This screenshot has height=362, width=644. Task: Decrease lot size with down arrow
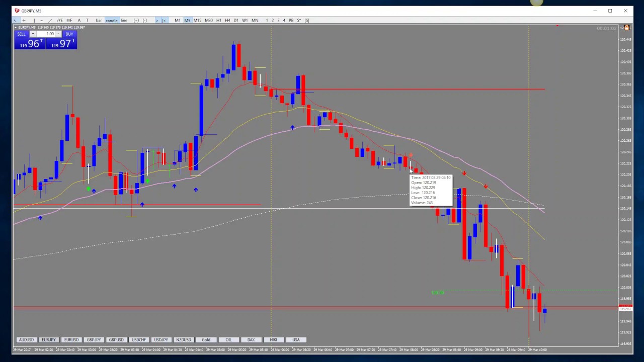(33, 34)
